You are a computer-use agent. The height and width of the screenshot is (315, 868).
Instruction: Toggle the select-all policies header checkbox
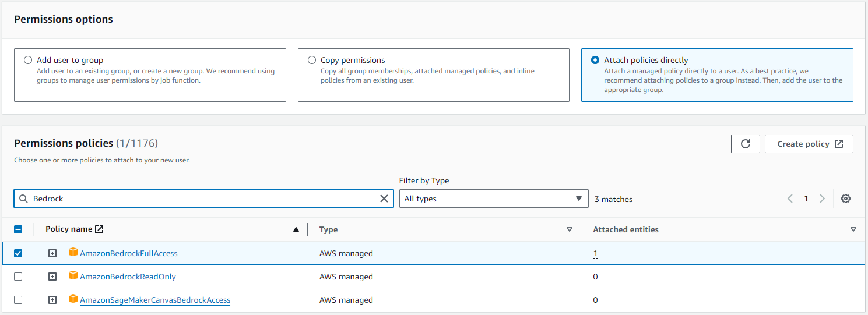click(x=18, y=229)
